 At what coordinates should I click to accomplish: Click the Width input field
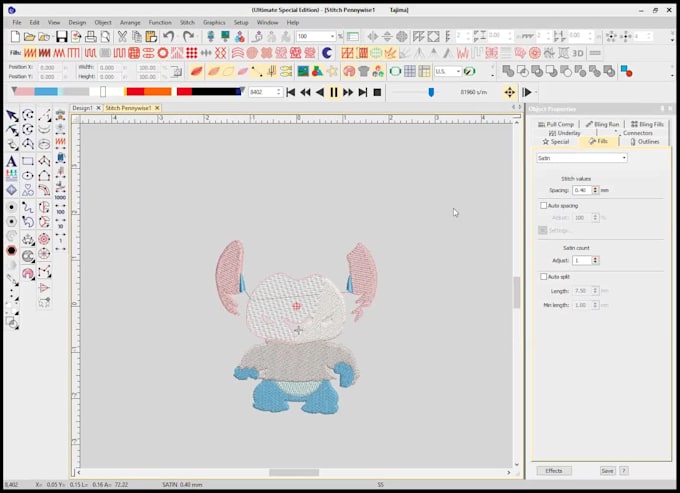click(x=110, y=68)
